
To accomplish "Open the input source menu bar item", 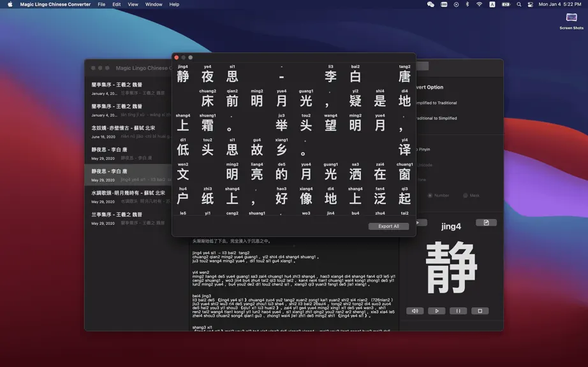I will [492, 4].
